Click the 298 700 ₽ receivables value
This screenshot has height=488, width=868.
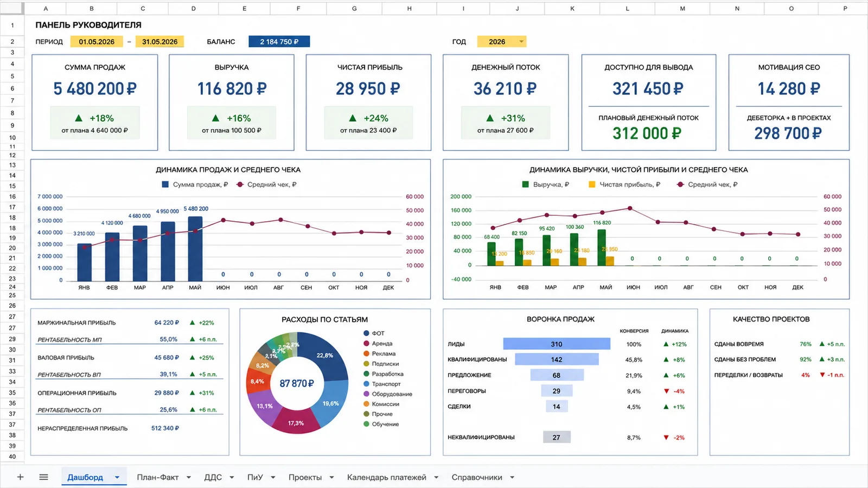coord(788,133)
